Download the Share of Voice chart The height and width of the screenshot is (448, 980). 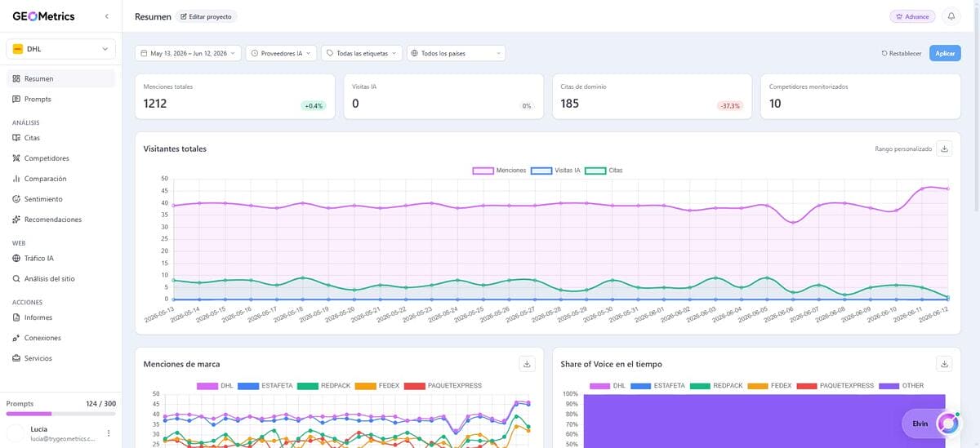point(945,364)
